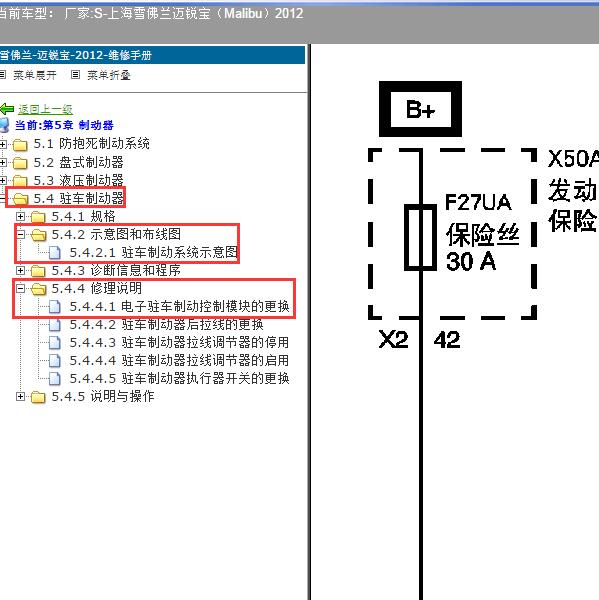Click folder icon of 5.1 防抱死制动系统
The width and height of the screenshot is (599, 600).
click(x=20, y=145)
